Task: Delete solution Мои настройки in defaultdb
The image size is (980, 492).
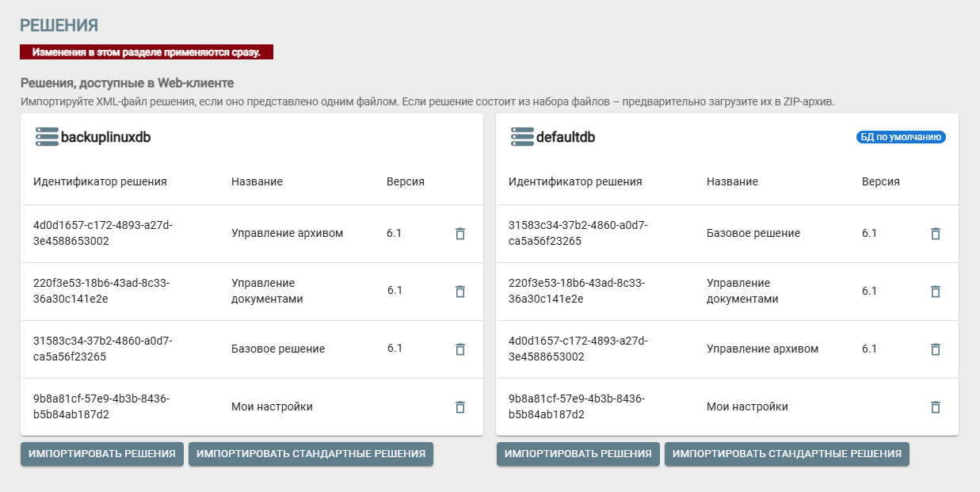Action: click(x=936, y=406)
